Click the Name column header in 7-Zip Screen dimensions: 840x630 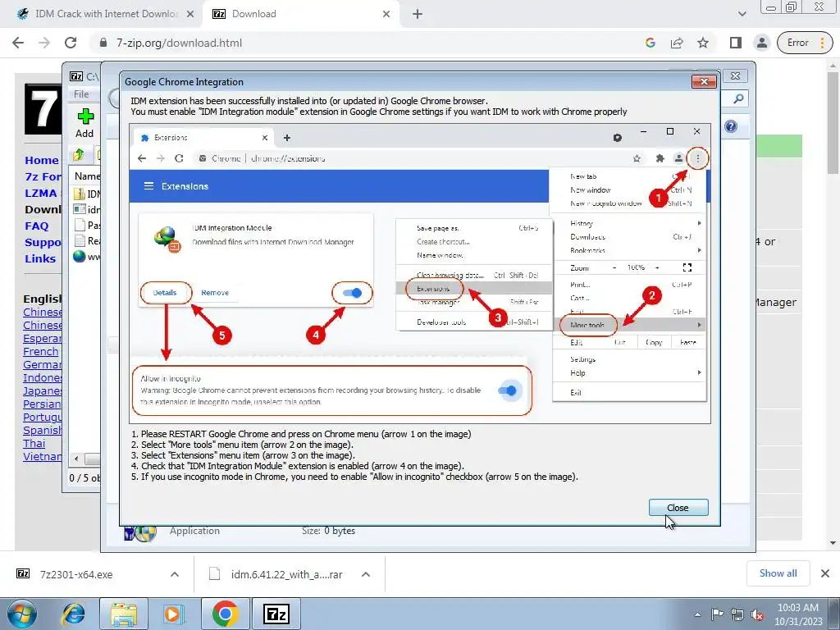pos(87,176)
